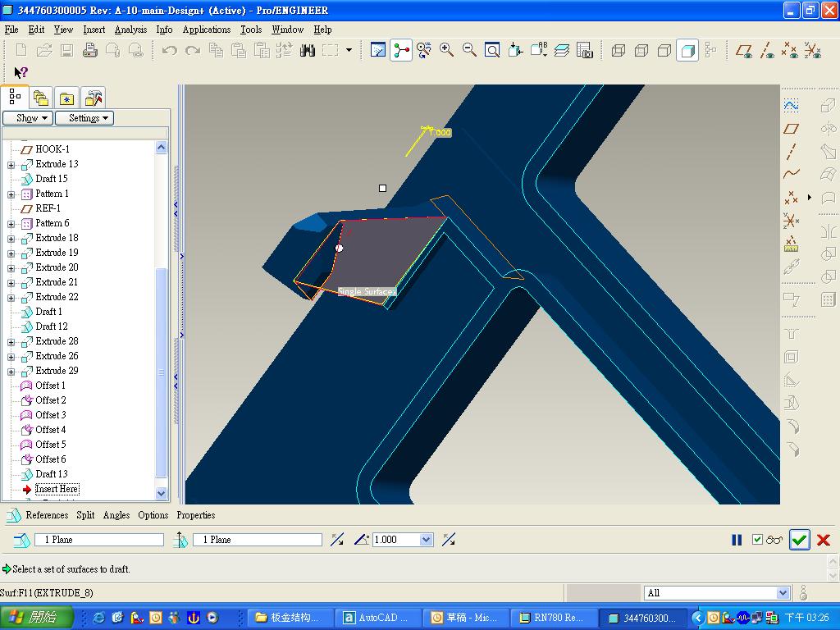Select the Datum Curve tool
Image resolution: width=840 pixels, height=630 pixels.
pos(791,174)
